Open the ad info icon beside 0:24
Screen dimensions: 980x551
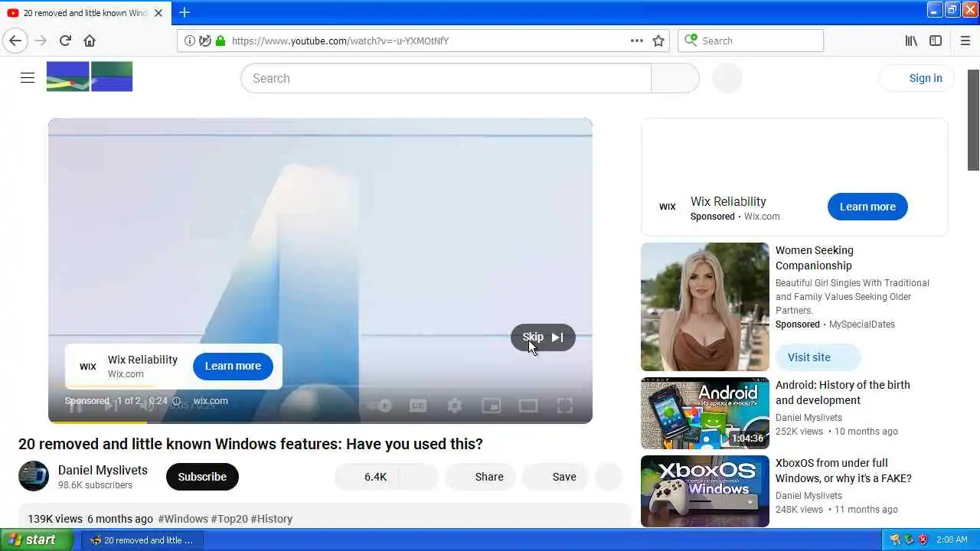pyautogui.click(x=177, y=401)
